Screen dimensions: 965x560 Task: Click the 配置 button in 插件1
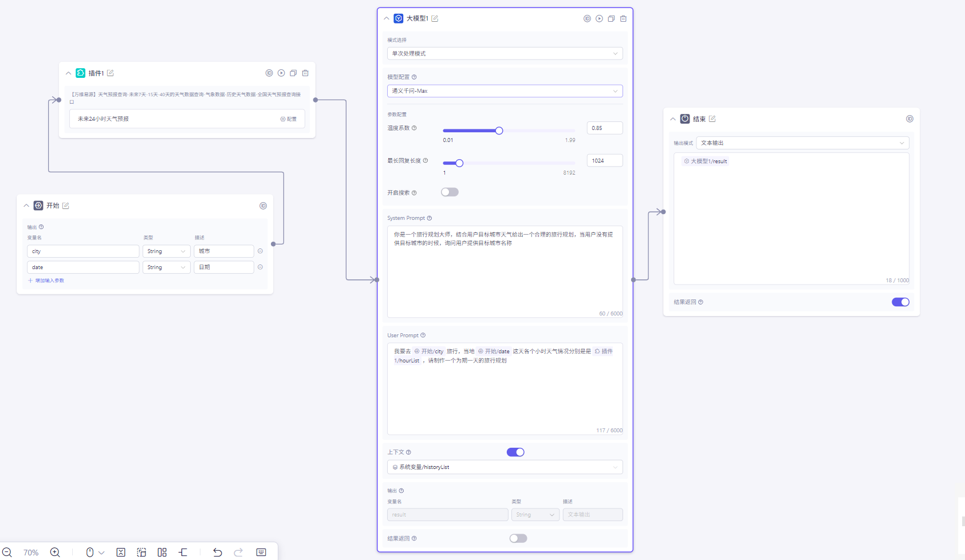pos(289,119)
